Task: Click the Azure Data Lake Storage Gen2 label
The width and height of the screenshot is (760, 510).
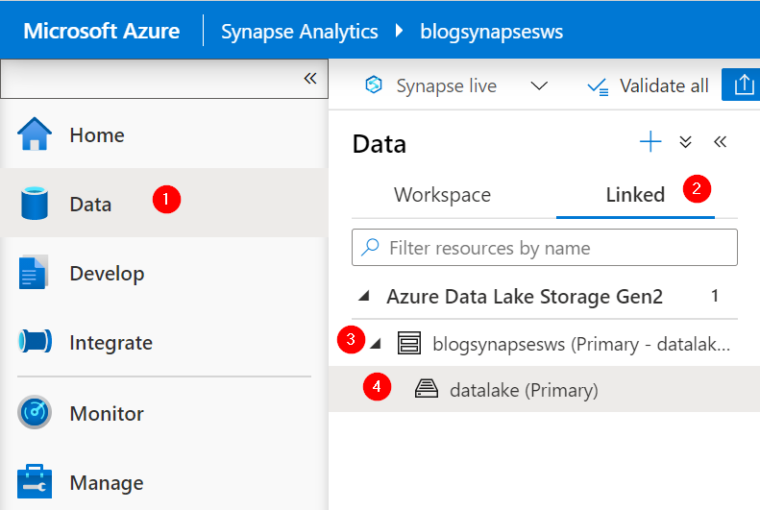Action: pos(524,296)
